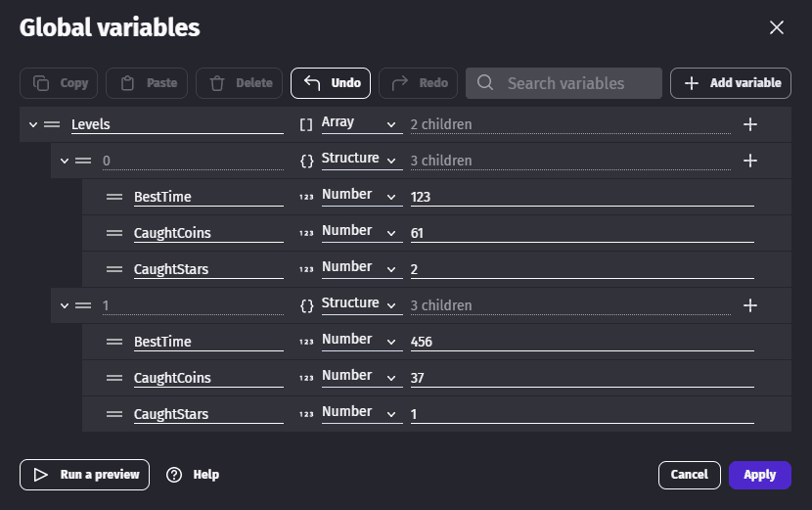Apply the variable changes
This screenshot has width=812, height=510.
[x=759, y=475]
